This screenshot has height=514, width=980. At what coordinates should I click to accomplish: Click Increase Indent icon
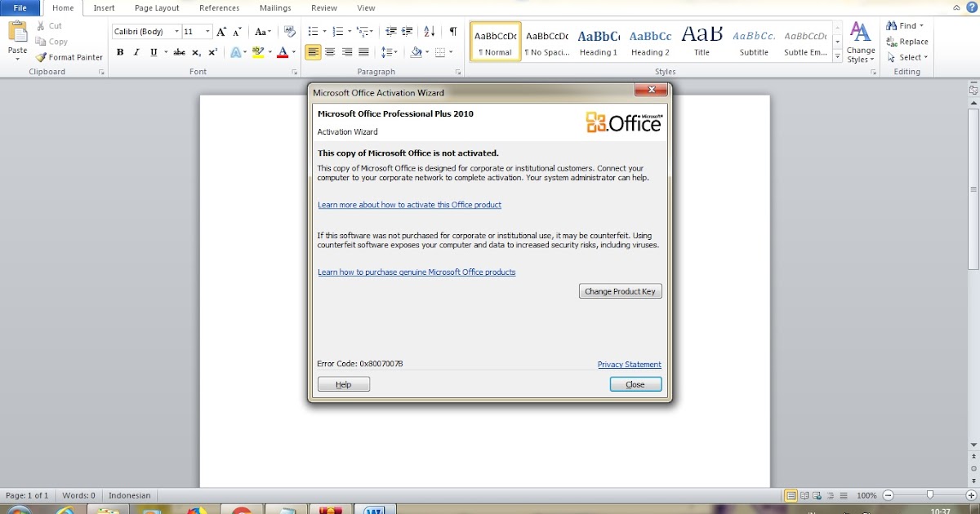point(408,32)
